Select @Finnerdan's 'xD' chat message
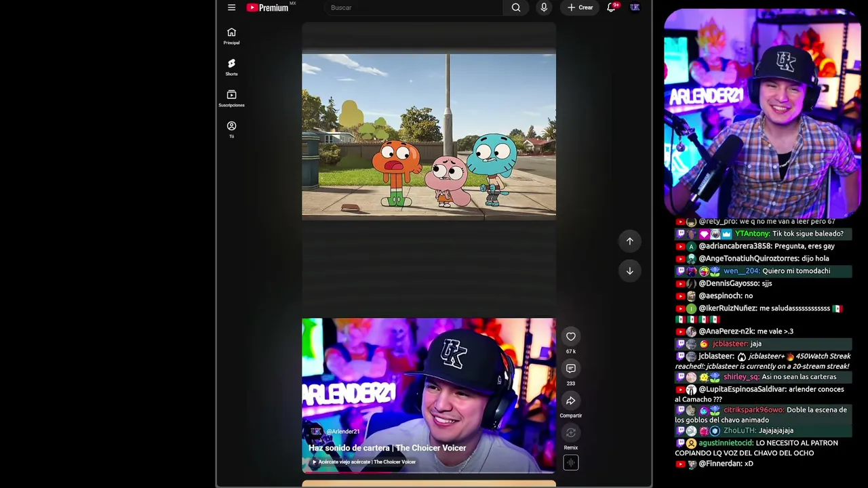This screenshot has height=488, width=868. [x=715, y=464]
